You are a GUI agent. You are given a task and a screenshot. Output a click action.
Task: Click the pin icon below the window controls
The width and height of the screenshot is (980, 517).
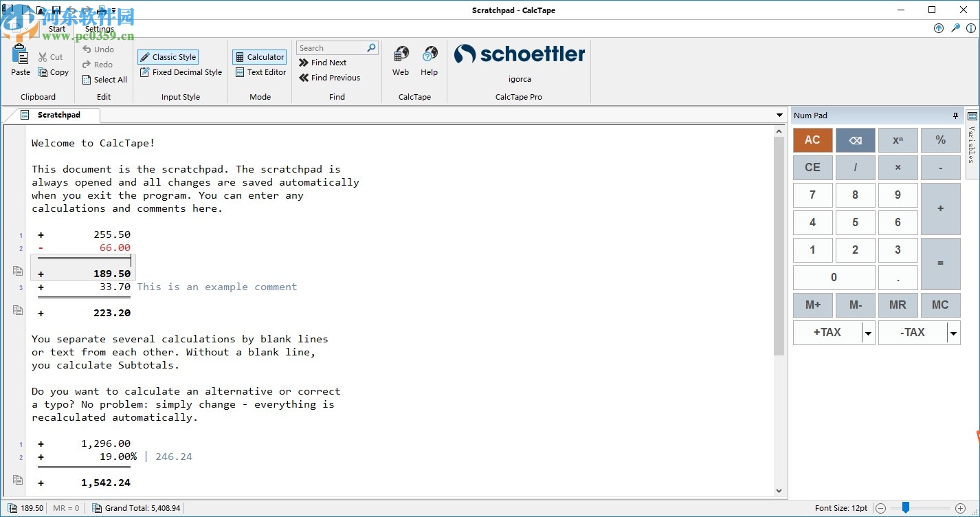955,28
